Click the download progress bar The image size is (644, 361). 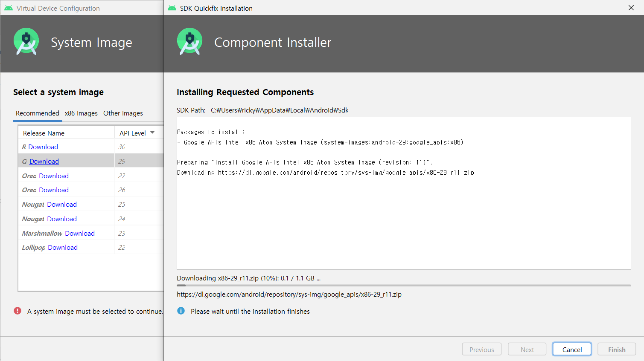(x=404, y=286)
